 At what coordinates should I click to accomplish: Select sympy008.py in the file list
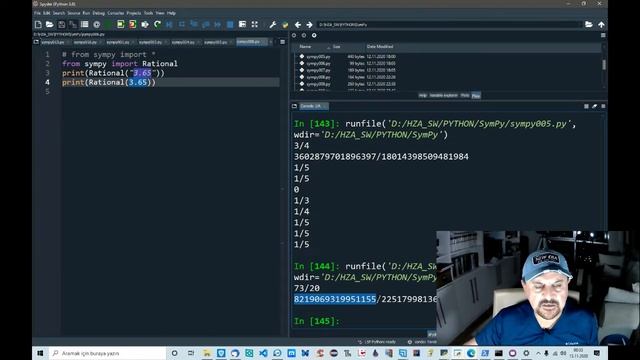click(318, 77)
